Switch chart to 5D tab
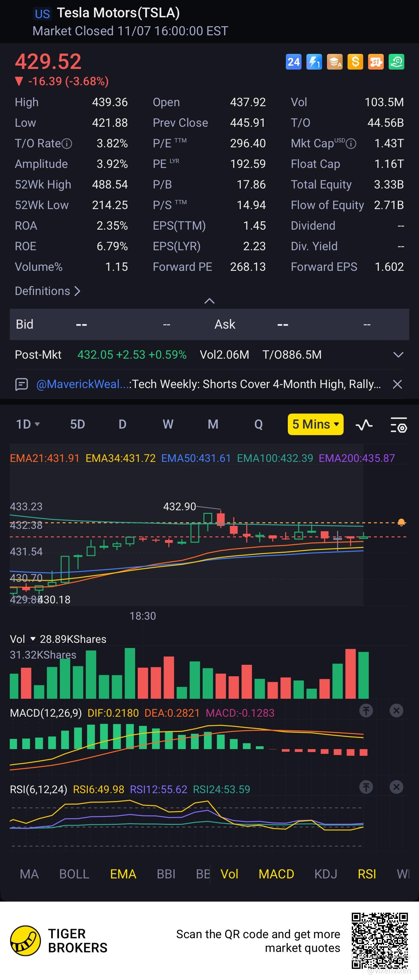419x980 pixels. (x=77, y=424)
